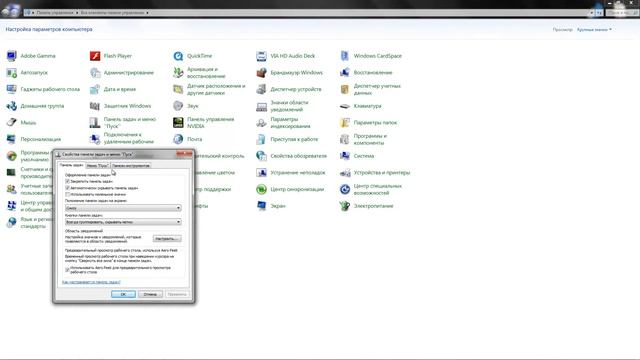The width and height of the screenshot is (640, 360).
Task: Click the Настроить button in the dialog
Action: 167,239
